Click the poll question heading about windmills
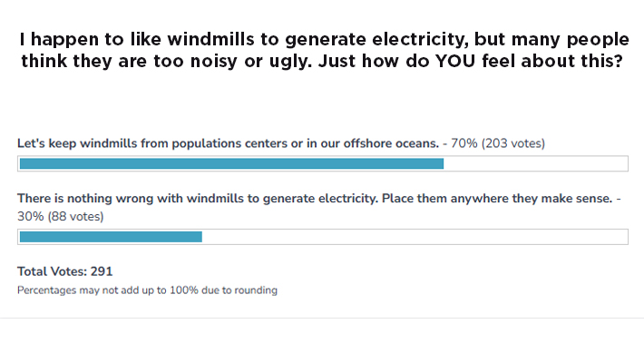Screen dimensions: 644x363 click(325, 50)
